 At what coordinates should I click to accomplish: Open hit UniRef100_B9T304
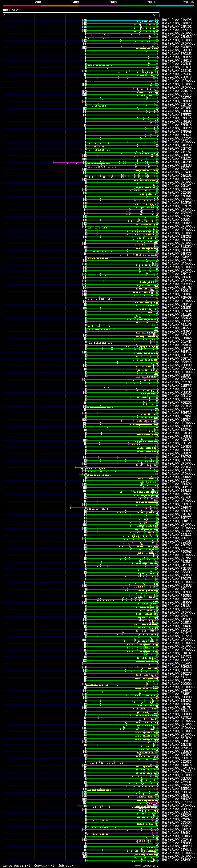177,558
